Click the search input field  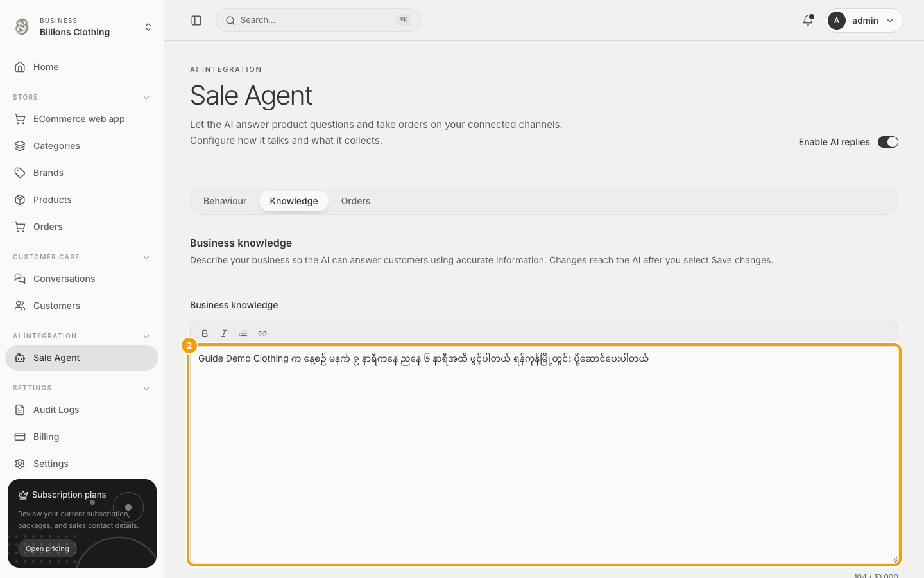coord(318,21)
